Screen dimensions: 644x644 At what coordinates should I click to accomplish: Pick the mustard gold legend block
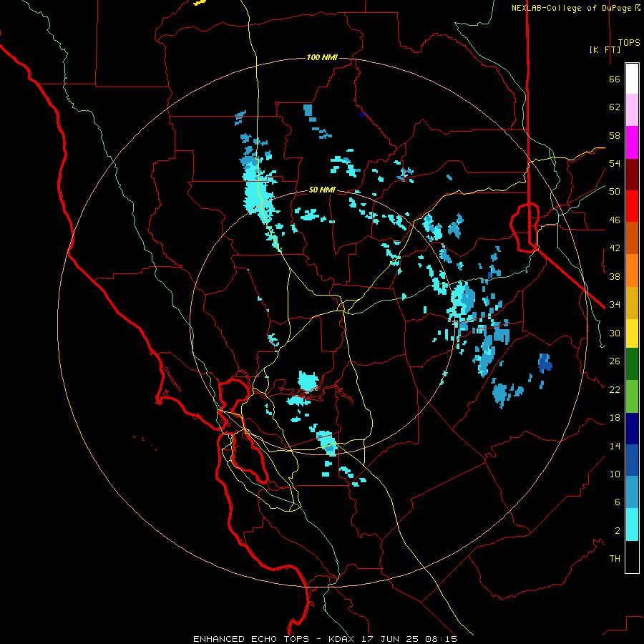pyautogui.click(x=632, y=302)
